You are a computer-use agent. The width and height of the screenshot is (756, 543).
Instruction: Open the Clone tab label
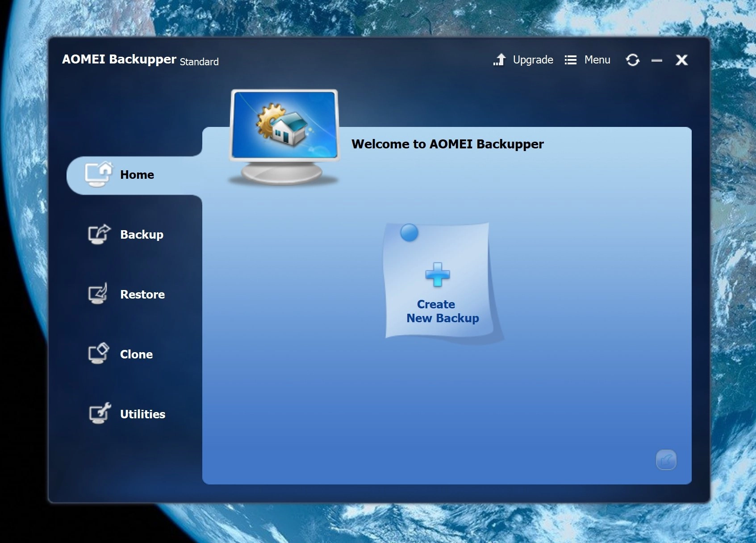point(136,354)
